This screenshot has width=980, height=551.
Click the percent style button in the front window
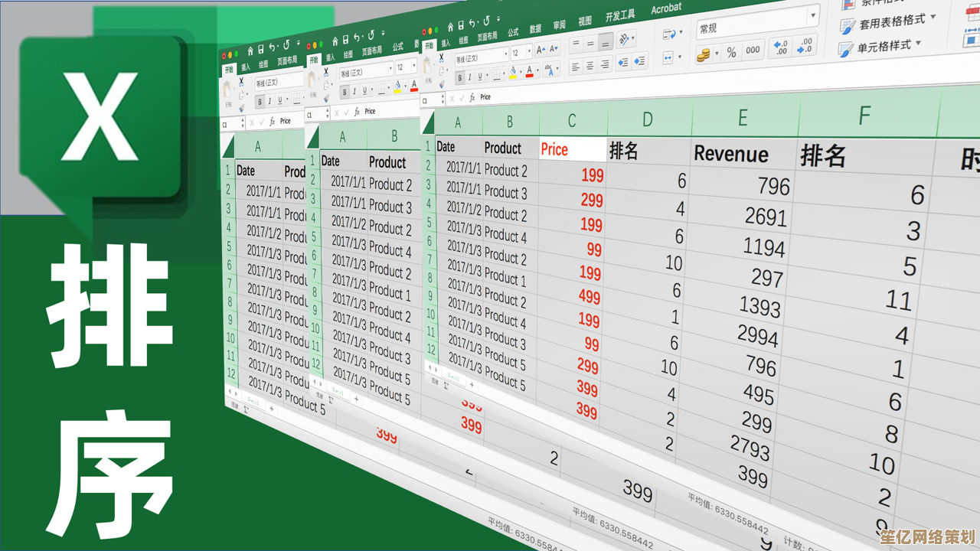(731, 52)
